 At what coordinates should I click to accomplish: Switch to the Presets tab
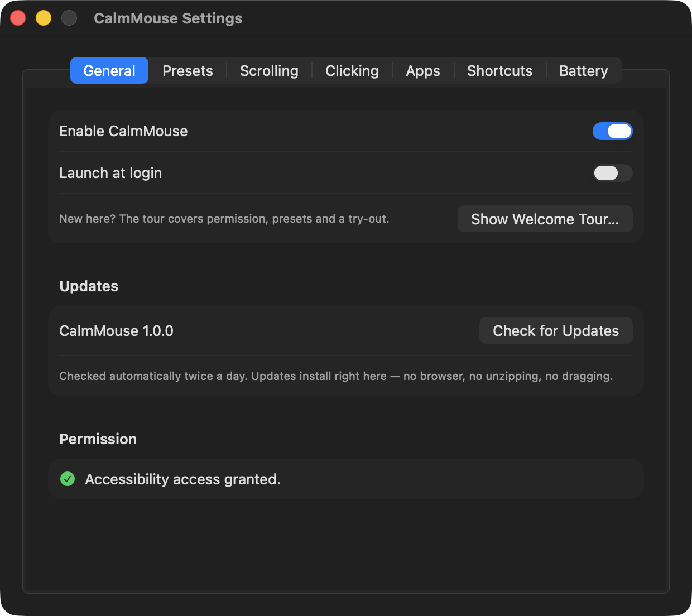188,71
